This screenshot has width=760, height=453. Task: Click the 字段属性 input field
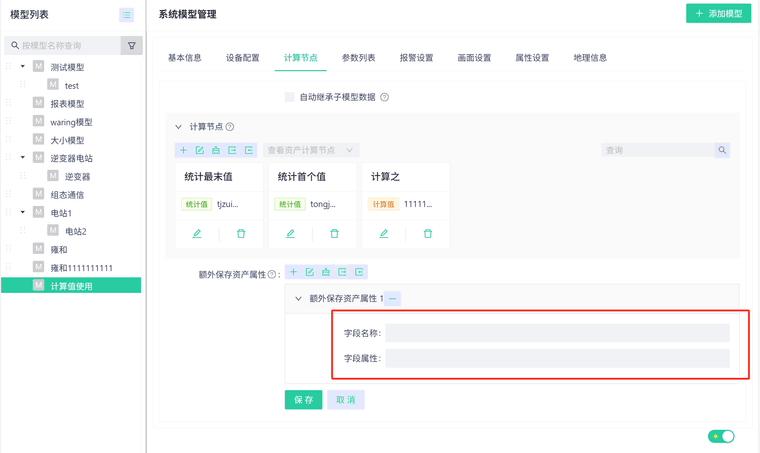click(557, 358)
